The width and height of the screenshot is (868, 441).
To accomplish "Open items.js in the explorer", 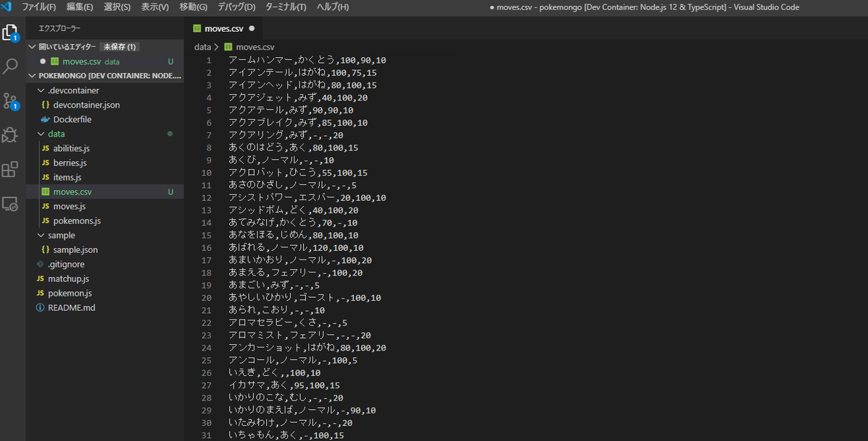I will point(105,177).
